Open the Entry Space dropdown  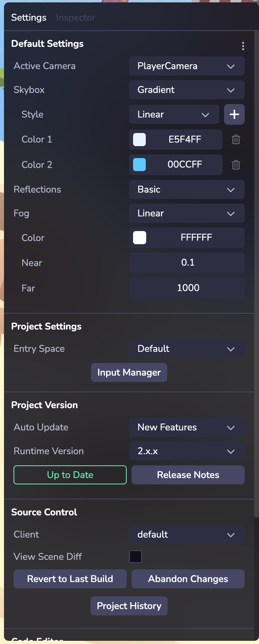(x=187, y=349)
